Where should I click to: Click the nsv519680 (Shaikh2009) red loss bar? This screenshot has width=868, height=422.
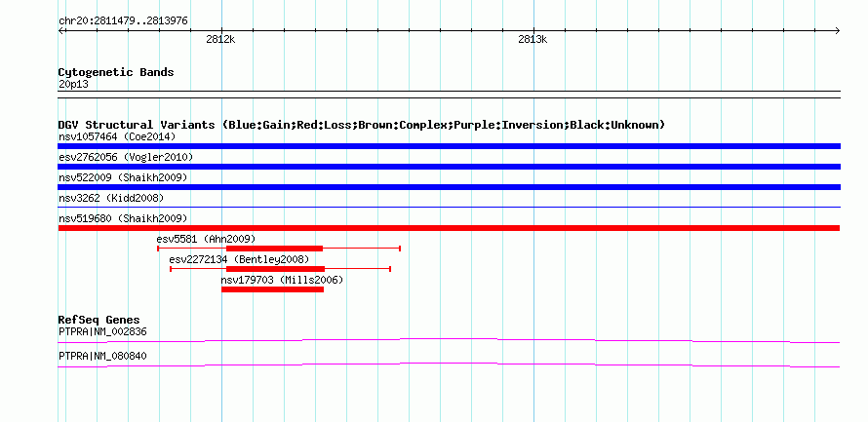[449, 228]
